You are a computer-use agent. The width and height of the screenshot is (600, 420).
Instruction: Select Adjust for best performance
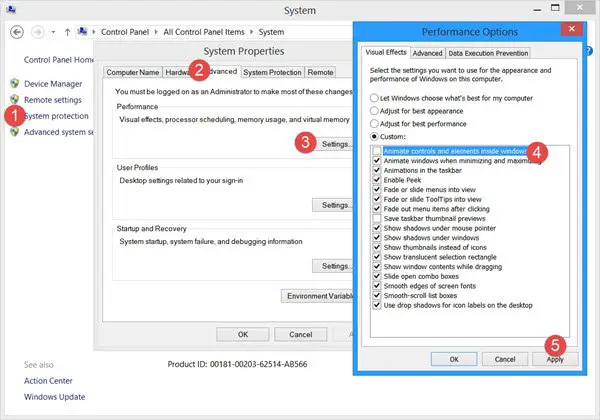(418, 124)
